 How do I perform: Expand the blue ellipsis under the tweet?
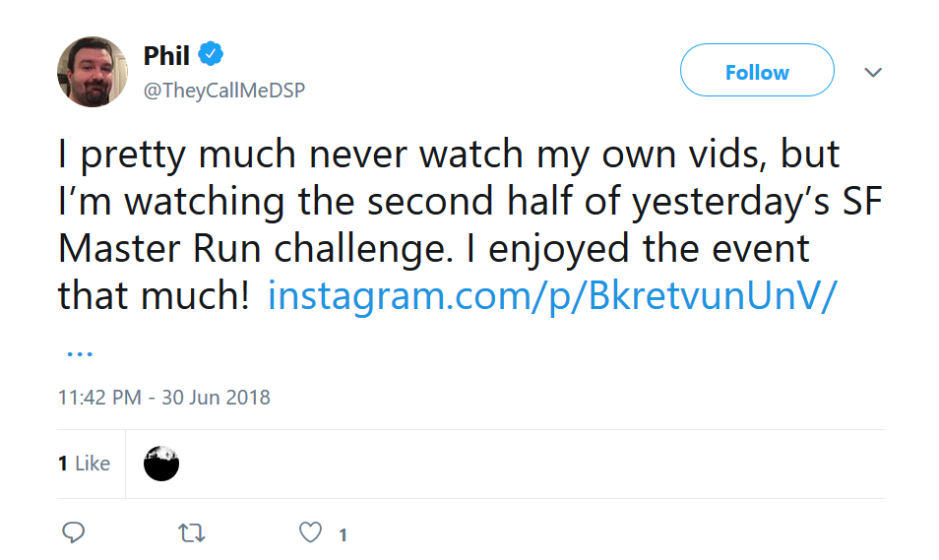pyautogui.click(x=80, y=354)
